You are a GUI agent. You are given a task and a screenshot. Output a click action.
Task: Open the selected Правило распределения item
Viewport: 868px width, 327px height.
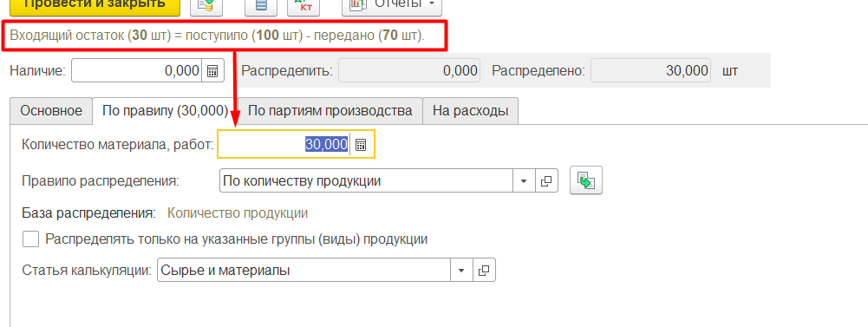546,181
